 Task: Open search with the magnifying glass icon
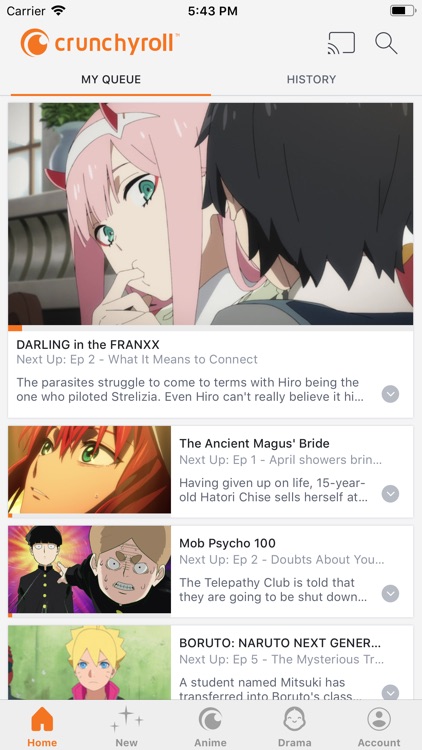[x=386, y=43]
